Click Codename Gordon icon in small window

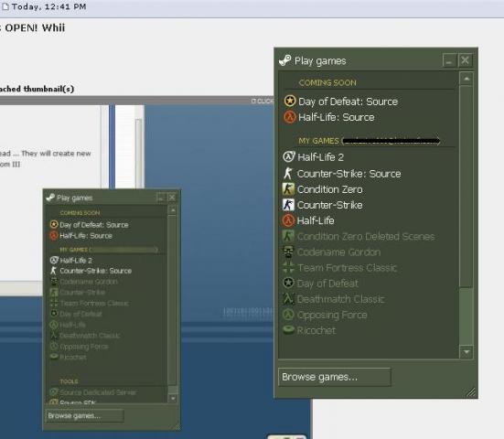click(54, 282)
